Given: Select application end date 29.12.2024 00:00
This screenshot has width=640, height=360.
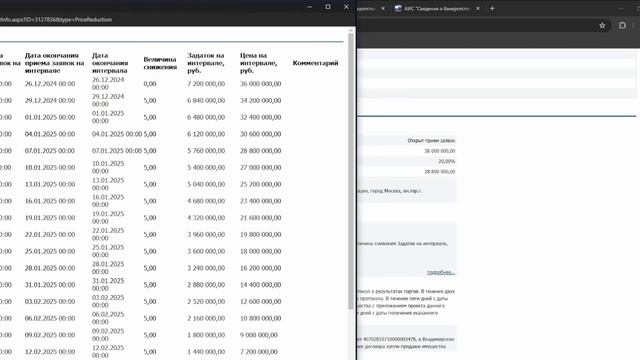Looking at the screenshot, I should pyautogui.click(x=50, y=100).
